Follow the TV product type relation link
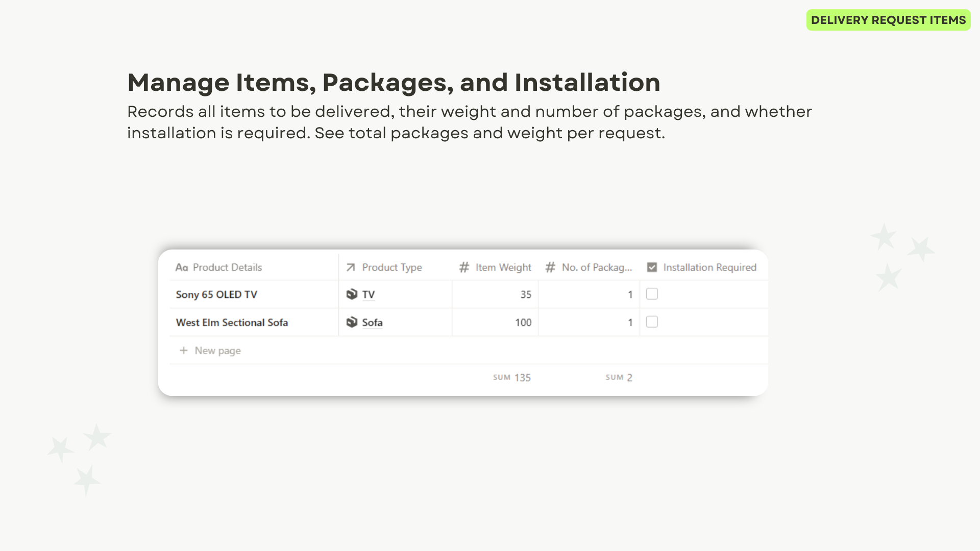The image size is (980, 551). tap(369, 294)
